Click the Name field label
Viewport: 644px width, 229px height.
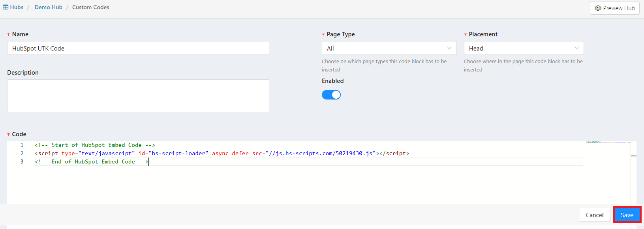20,34
